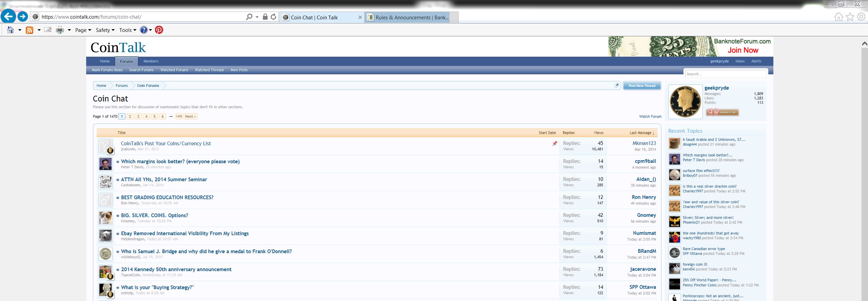Open the Tools dropdown menu
This screenshot has height=301, width=868.
pyautogui.click(x=128, y=30)
